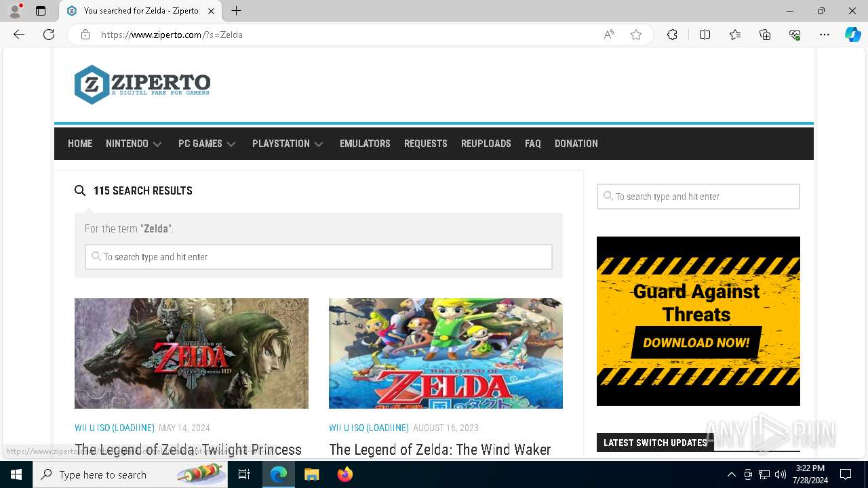This screenshot has height=488, width=868.
Task: Open File Explorer from the taskbar
Action: [311, 474]
